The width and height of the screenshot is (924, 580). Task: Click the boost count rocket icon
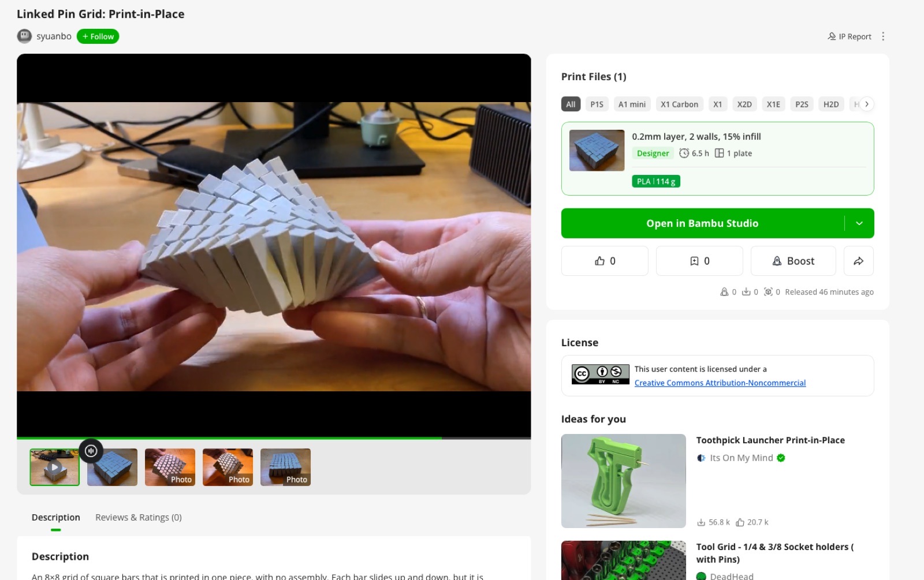(724, 292)
